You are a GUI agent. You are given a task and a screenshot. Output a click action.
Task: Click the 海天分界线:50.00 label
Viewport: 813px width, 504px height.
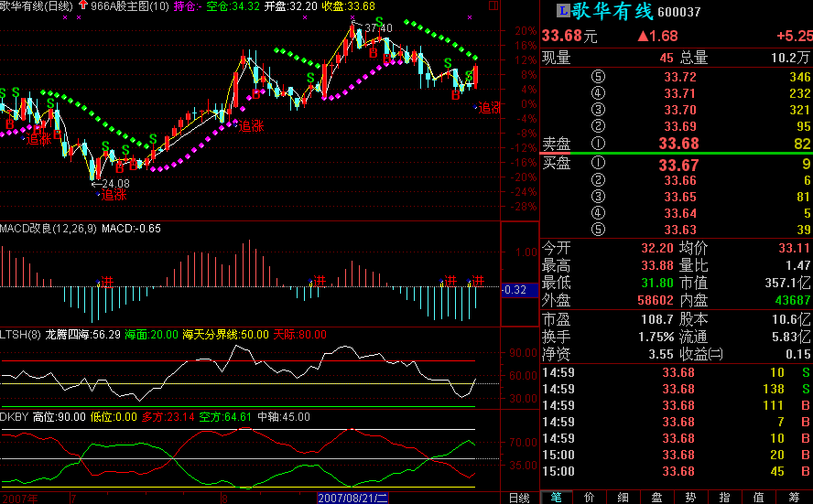click(225, 335)
